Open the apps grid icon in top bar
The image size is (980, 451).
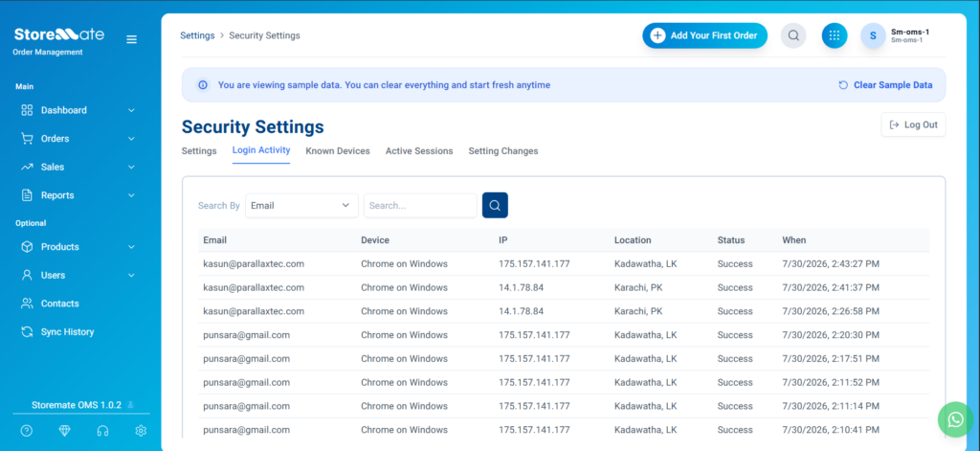835,35
